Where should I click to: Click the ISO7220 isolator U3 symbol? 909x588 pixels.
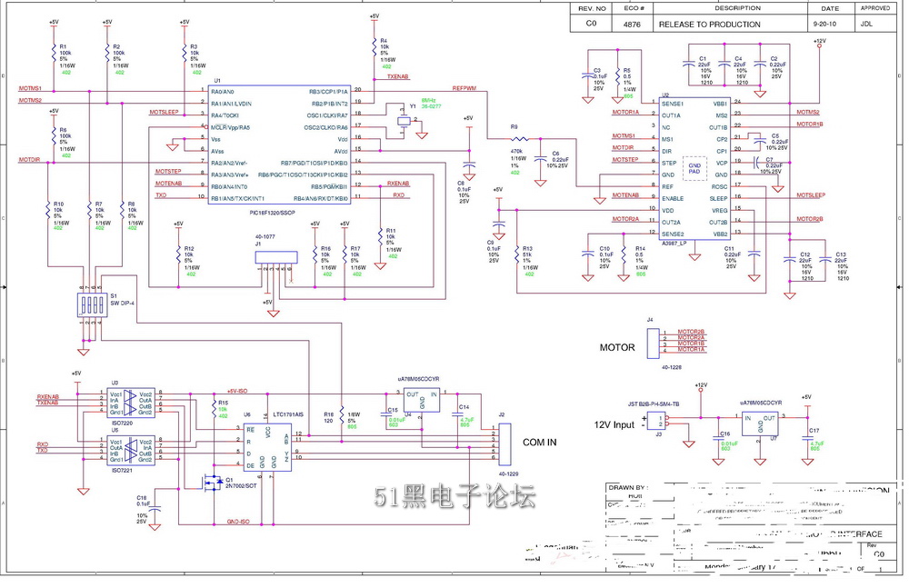(130, 403)
